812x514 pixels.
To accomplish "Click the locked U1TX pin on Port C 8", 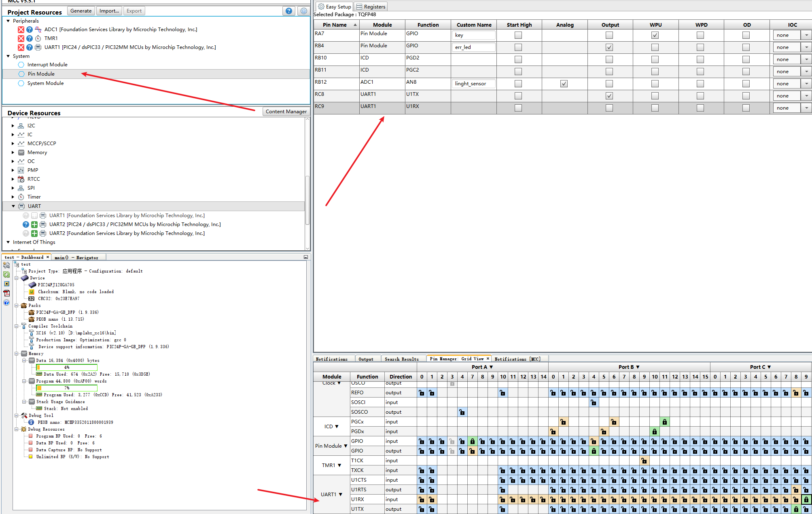I will click(x=796, y=509).
